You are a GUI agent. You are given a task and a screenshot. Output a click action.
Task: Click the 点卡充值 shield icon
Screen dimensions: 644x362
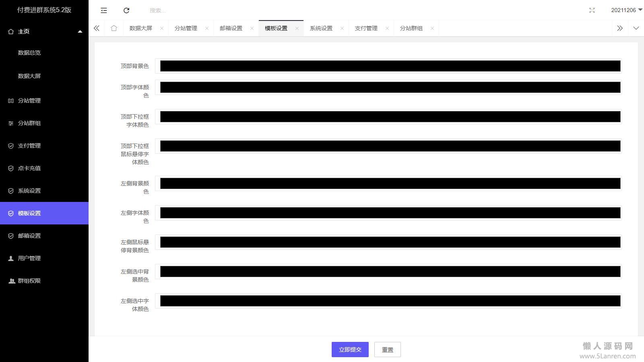point(11,168)
